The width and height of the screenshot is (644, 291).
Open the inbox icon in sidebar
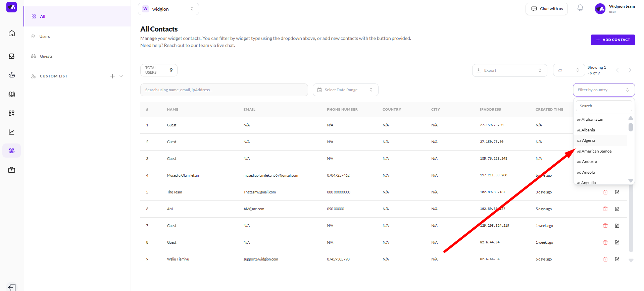point(12,56)
